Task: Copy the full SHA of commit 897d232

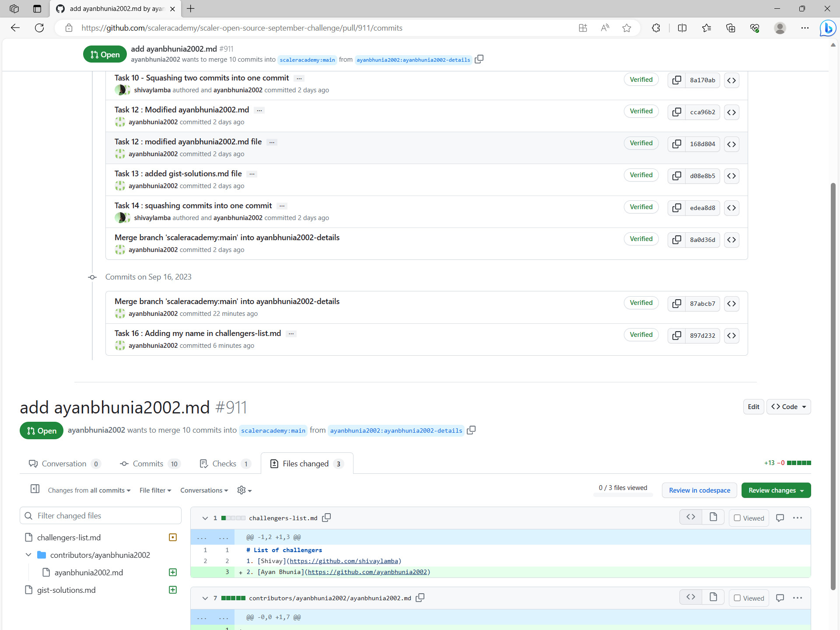Action: pyautogui.click(x=677, y=336)
